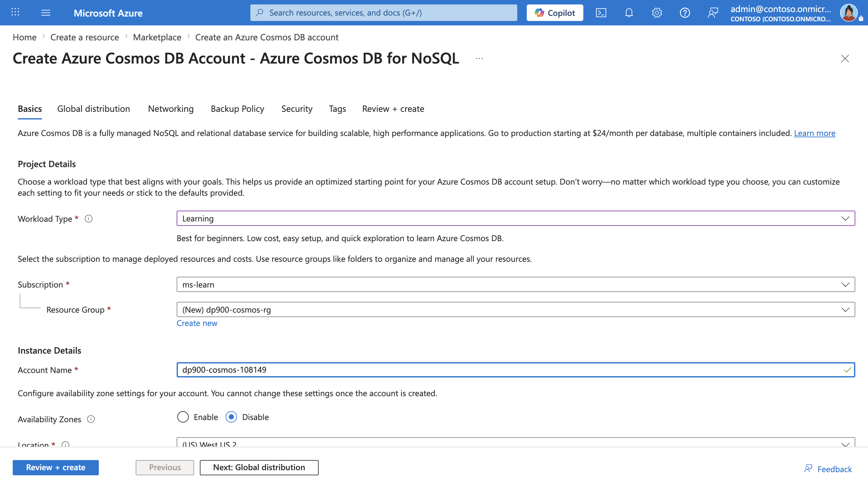Open the account avatar menu

point(848,13)
